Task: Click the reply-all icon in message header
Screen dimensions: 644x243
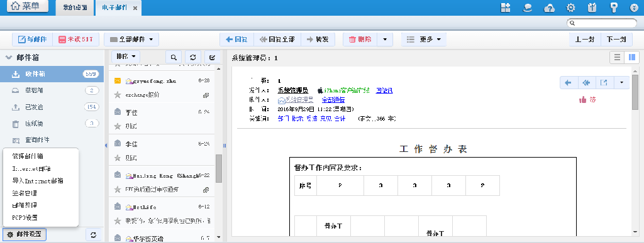Action: point(587,83)
